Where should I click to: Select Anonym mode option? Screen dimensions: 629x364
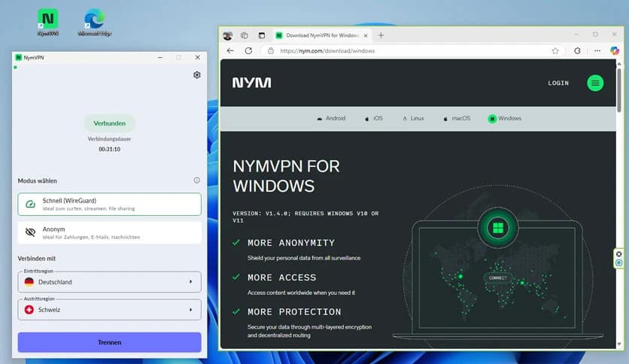[x=110, y=232]
